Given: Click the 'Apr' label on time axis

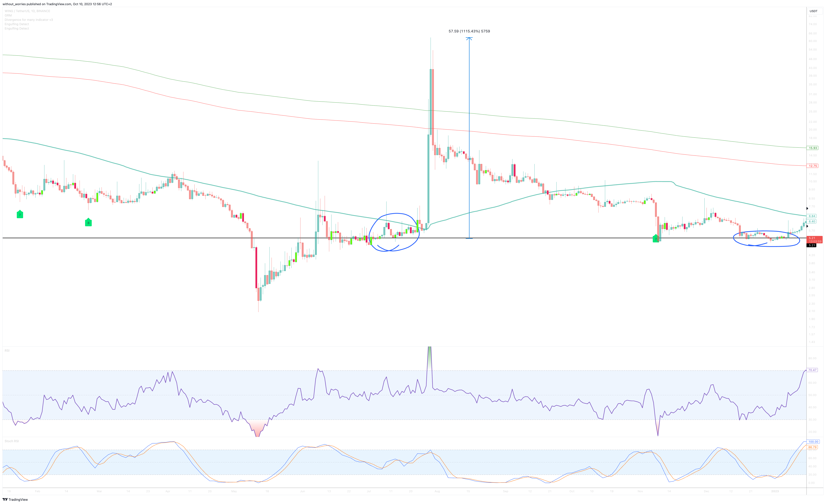Looking at the screenshot, I should [168, 491].
